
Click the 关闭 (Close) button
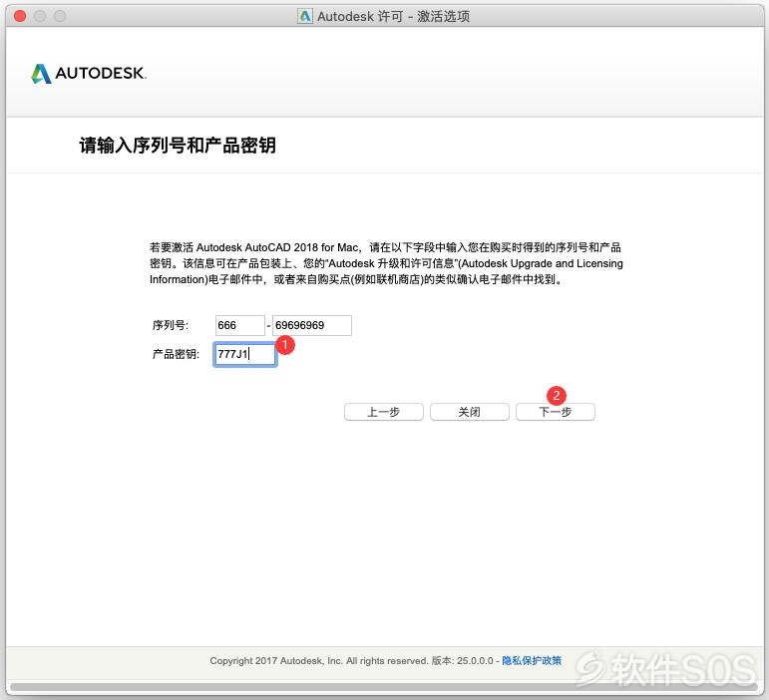[x=470, y=412]
